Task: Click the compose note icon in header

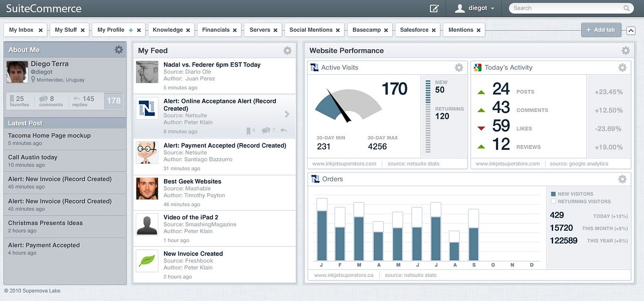Action: point(434,8)
